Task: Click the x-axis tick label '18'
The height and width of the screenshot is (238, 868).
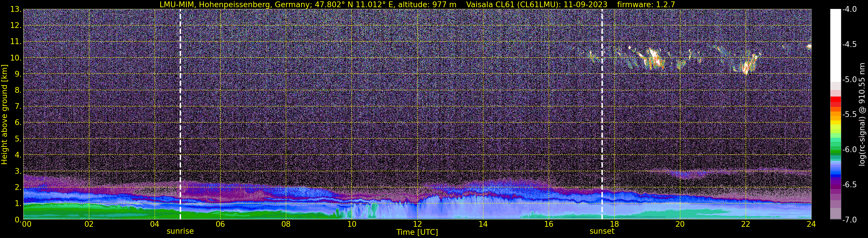Action: coord(615,224)
